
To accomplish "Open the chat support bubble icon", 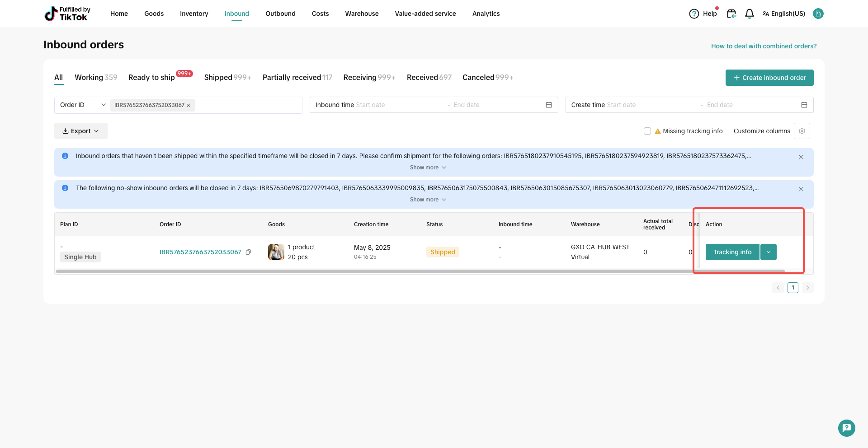I will pyautogui.click(x=846, y=428).
